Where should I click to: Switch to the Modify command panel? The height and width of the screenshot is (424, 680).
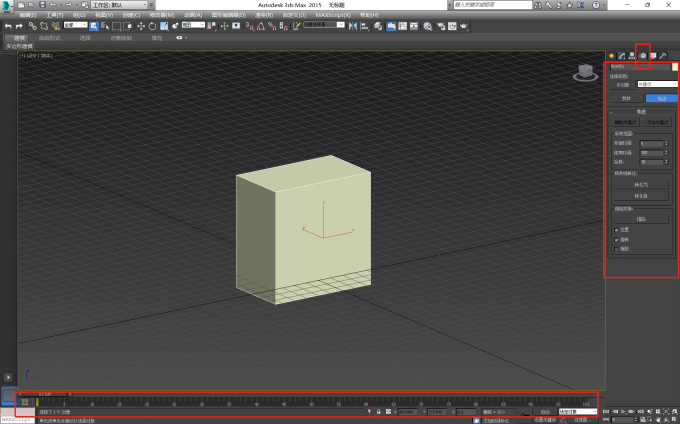pos(622,56)
